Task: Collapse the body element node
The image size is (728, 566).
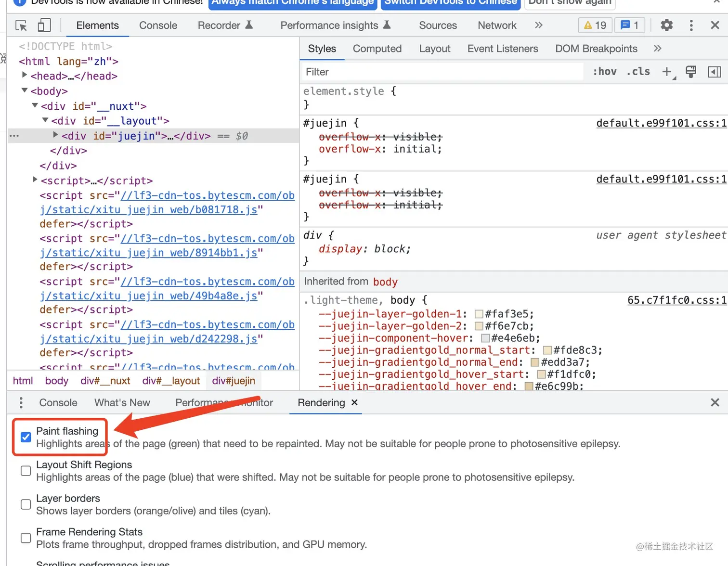Action: click(25, 90)
